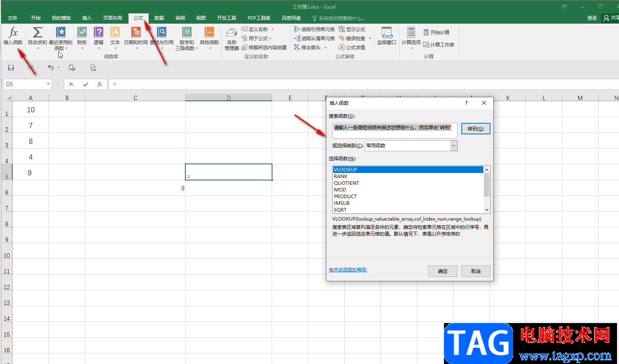The width and height of the screenshot is (619, 364).
Task: Click the Undo arrow in quick access toolbar
Action: tap(50, 68)
